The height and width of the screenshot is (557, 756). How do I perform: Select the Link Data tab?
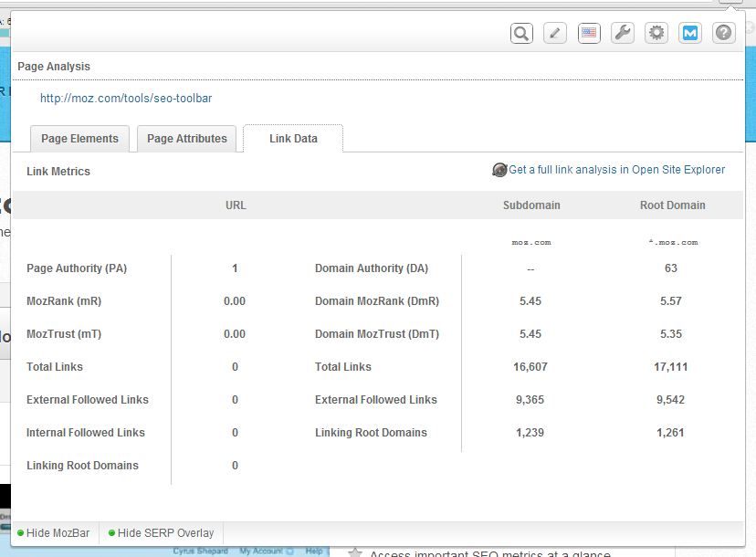coord(293,139)
